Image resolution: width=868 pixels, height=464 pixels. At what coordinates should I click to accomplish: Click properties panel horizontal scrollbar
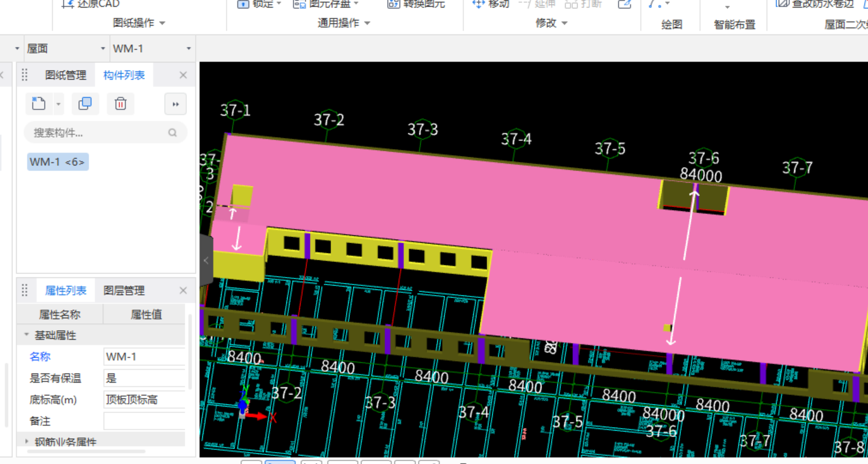coord(86,452)
